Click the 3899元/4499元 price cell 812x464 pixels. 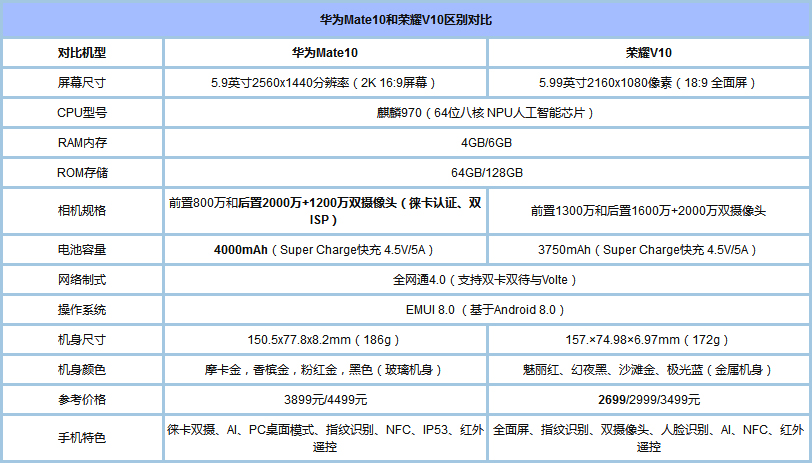325,400
